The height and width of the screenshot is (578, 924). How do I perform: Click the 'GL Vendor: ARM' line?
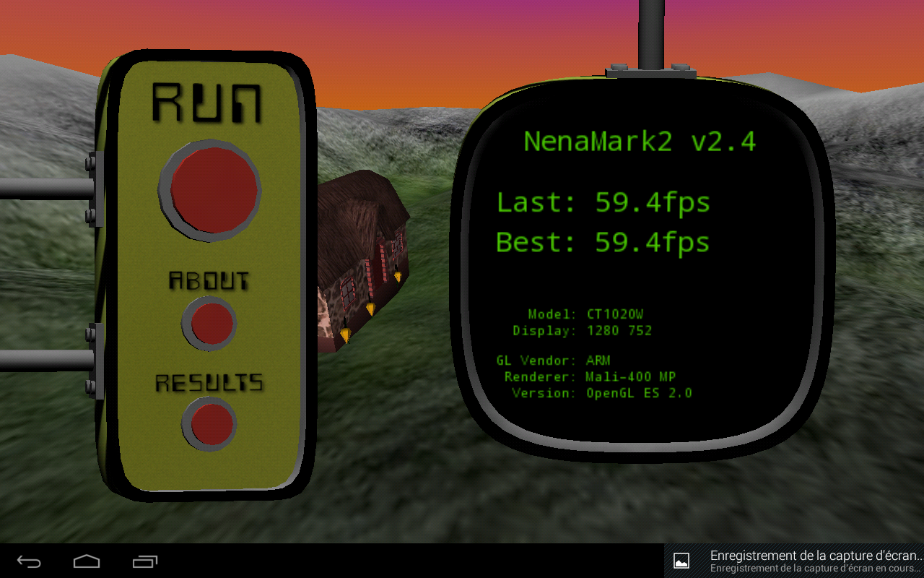tap(554, 361)
